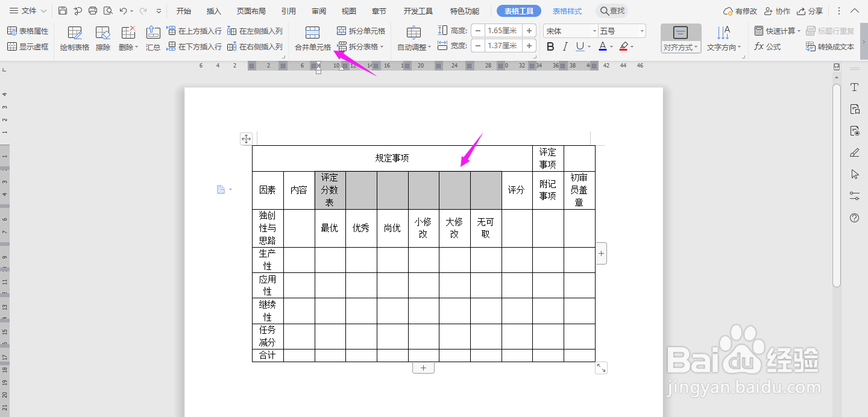Toggle italic formatting with I
The width and height of the screenshot is (868, 417).
566,46
